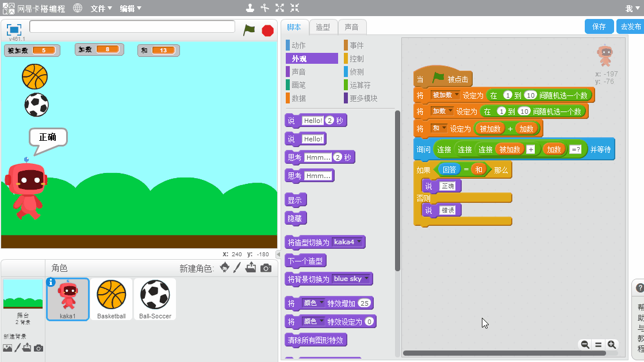644x362 pixels.
Task: Select the scissors delete tool
Action: pos(264,8)
